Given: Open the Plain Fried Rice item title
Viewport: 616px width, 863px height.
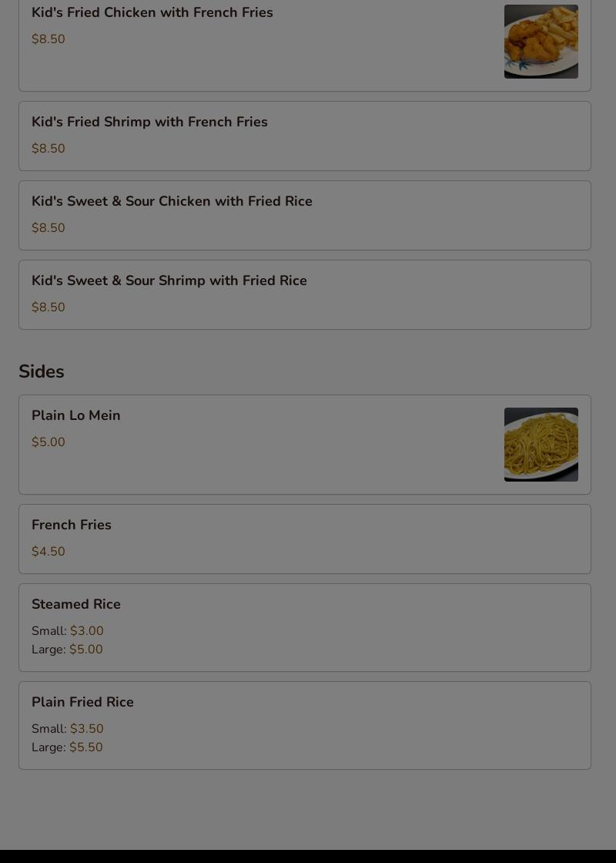Looking at the screenshot, I should point(82,702).
